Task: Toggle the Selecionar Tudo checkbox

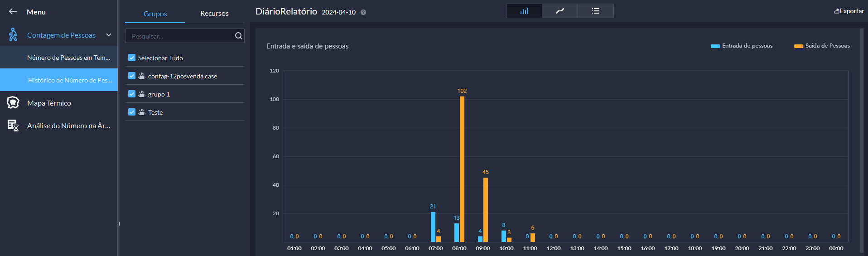Action: 132,58
